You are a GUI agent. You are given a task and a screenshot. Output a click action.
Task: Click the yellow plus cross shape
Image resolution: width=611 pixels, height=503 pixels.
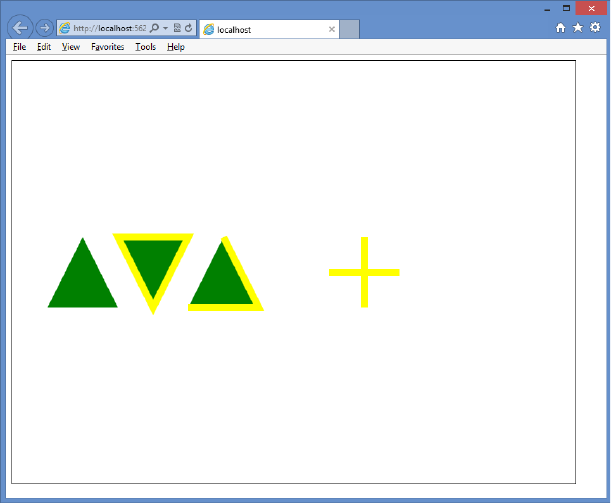click(364, 272)
